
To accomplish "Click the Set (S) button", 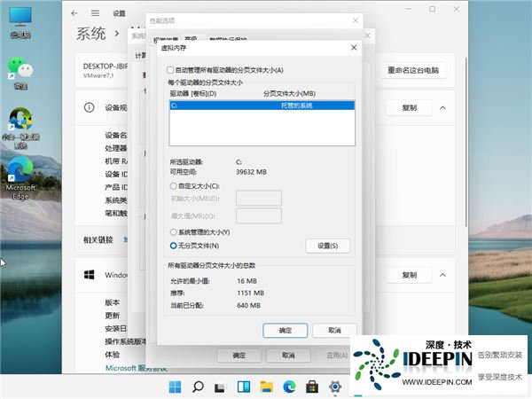I will point(327,246).
